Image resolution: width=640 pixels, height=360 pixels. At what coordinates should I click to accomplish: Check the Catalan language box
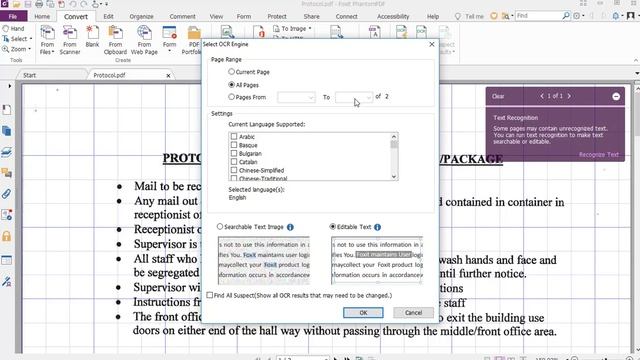(234, 162)
